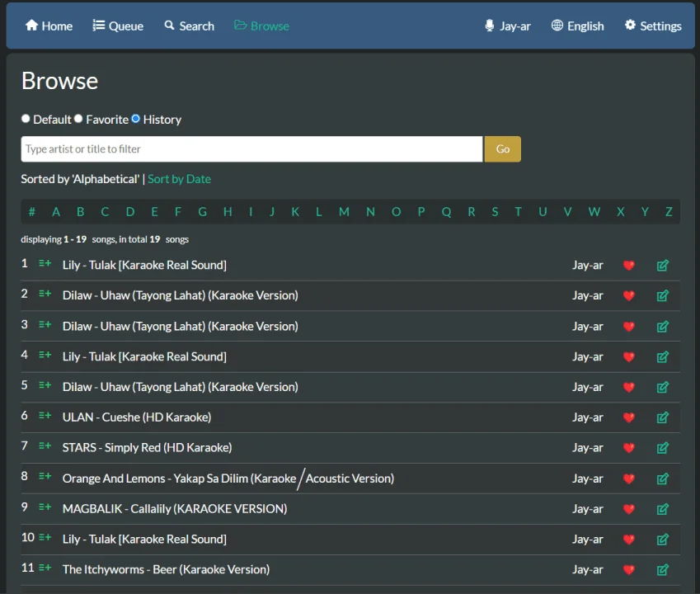Jump to letter M songs
The image size is (700, 594).
344,212
